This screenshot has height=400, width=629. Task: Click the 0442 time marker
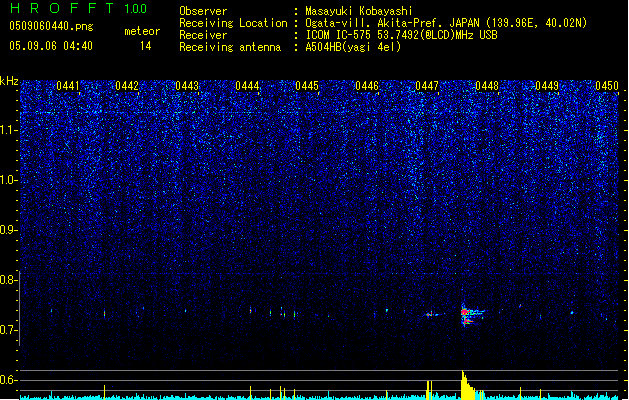(127, 86)
